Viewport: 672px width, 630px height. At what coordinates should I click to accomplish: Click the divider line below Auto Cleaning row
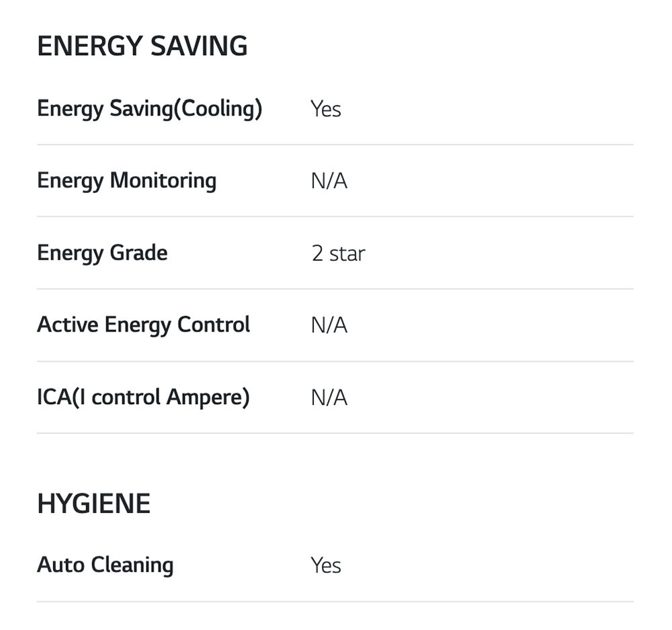pos(335,601)
